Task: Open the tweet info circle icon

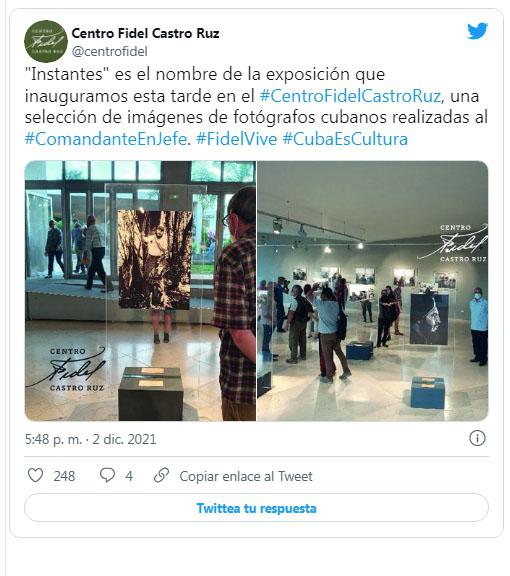Action: point(477,438)
